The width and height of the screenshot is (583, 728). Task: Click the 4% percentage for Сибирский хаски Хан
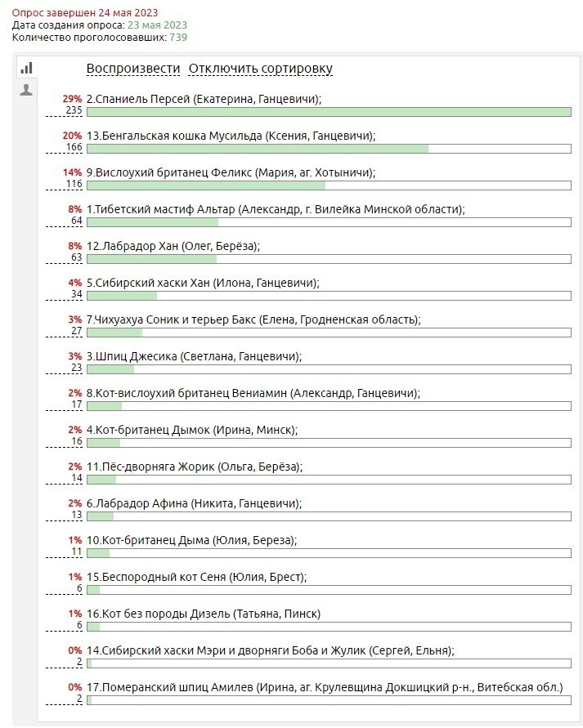[75, 282]
